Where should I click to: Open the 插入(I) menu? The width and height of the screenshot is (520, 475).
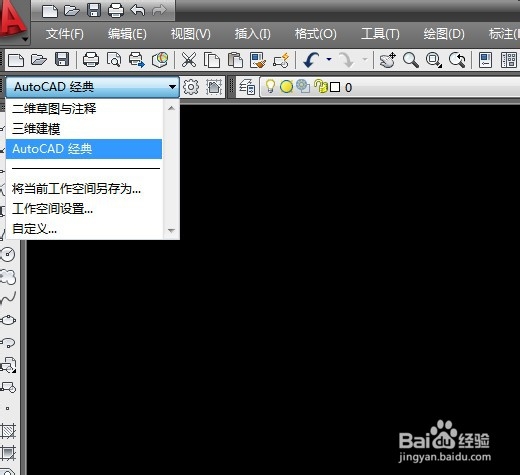click(252, 34)
